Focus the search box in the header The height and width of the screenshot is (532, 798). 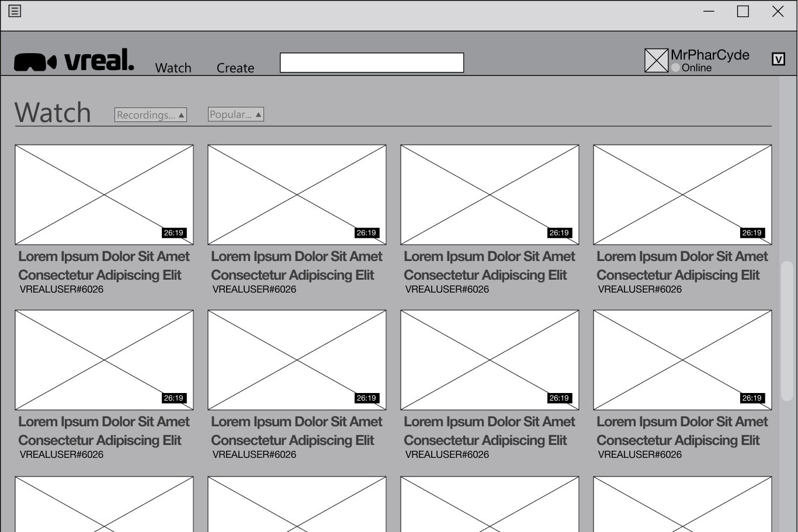click(x=372, y=62)
